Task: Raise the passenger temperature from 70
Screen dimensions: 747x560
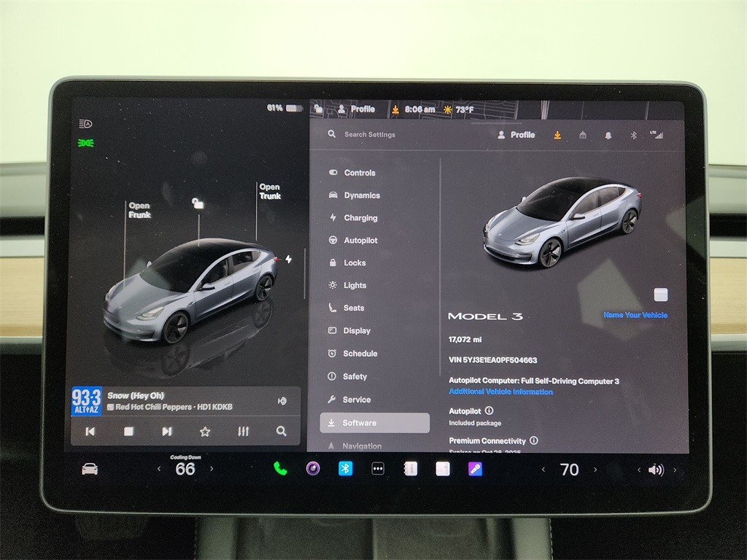Action: coord(595,470)
